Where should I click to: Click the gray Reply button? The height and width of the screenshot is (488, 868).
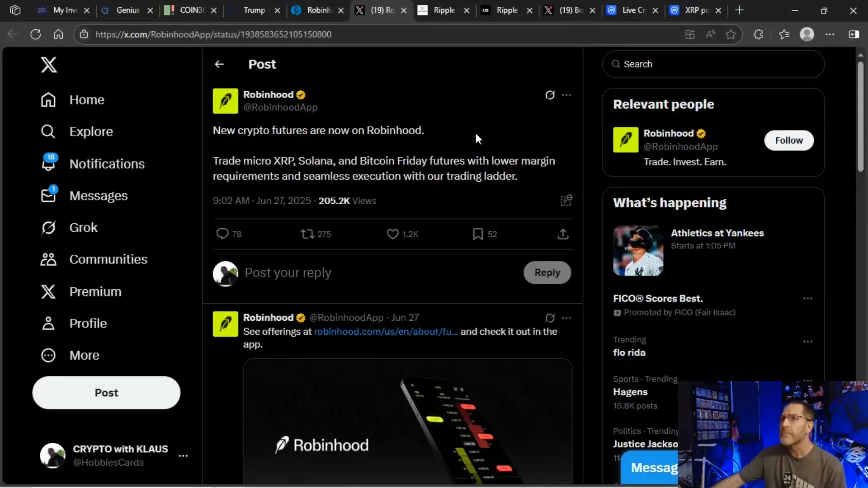547,272
